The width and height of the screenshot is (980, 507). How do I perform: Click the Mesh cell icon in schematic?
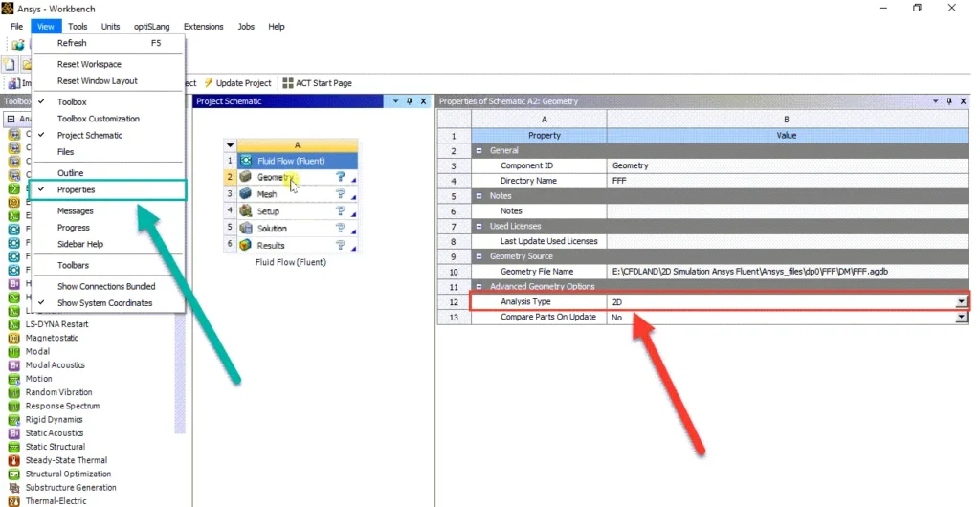click(246, 194)
